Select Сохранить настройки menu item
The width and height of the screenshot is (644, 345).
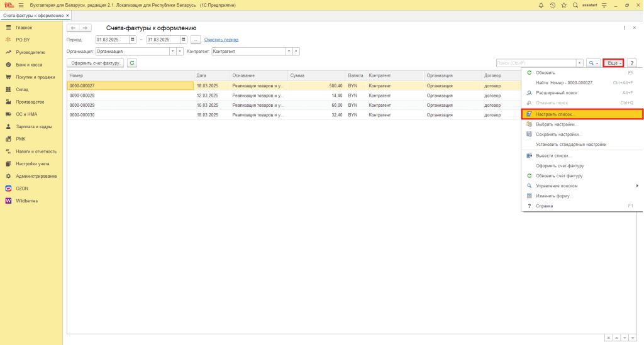point(582,134)
